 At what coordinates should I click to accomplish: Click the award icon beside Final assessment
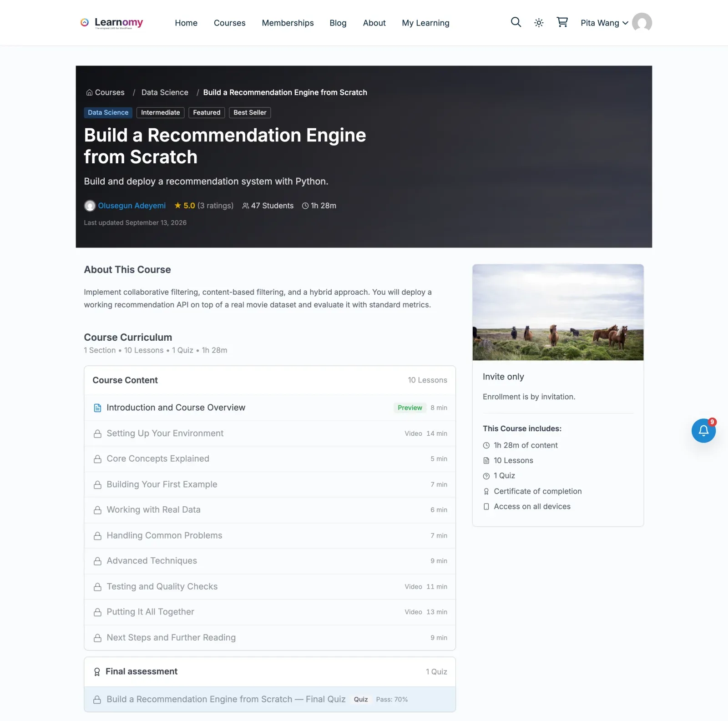pos(97,672)
